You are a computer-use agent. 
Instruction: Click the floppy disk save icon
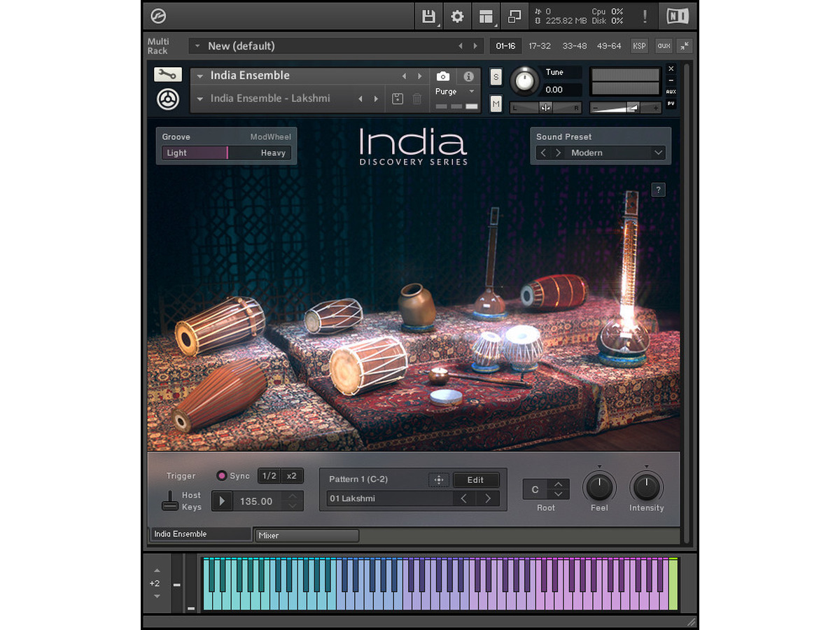[x=429, y=16]
